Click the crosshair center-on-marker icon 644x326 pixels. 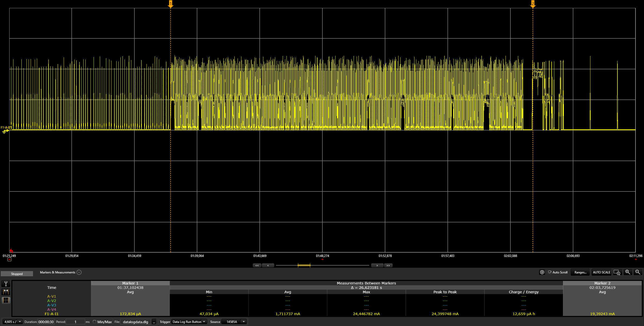[542, 272]
